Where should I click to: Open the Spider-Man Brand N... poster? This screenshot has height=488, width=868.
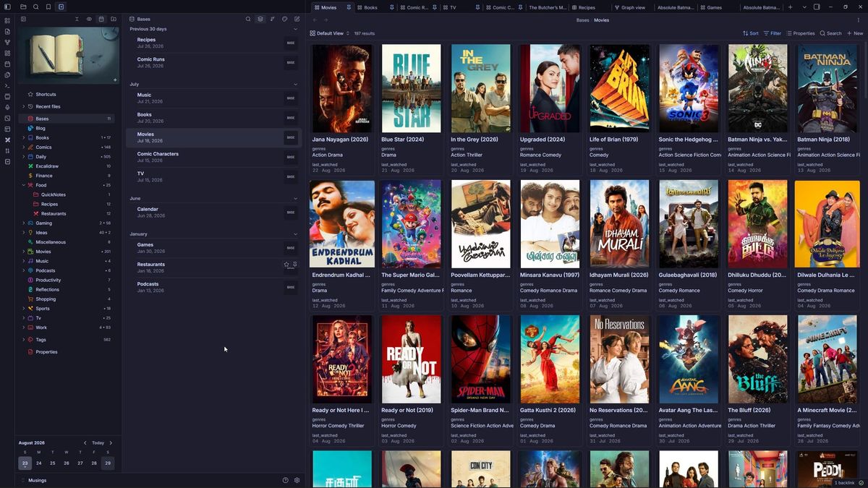(x=480, y=359)
